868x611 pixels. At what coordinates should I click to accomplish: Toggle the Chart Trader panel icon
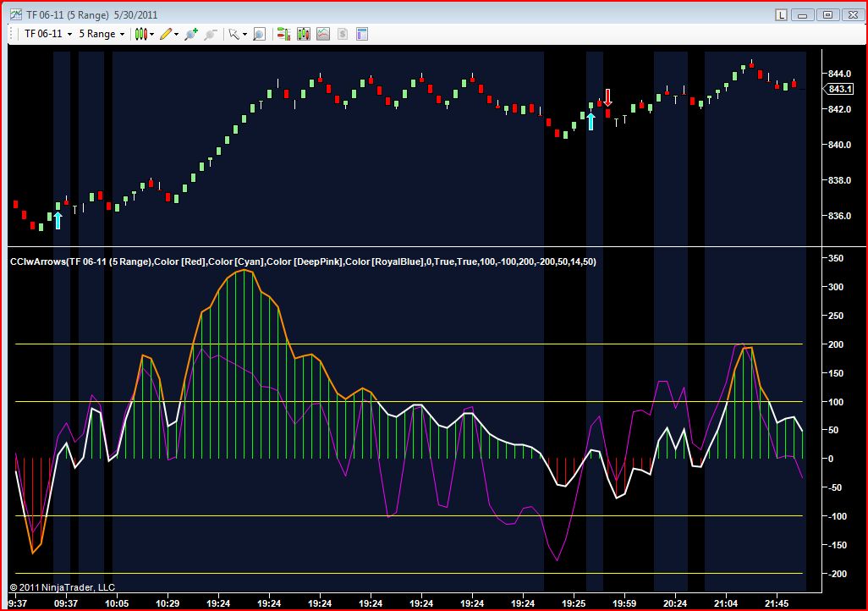coord(284,35)
